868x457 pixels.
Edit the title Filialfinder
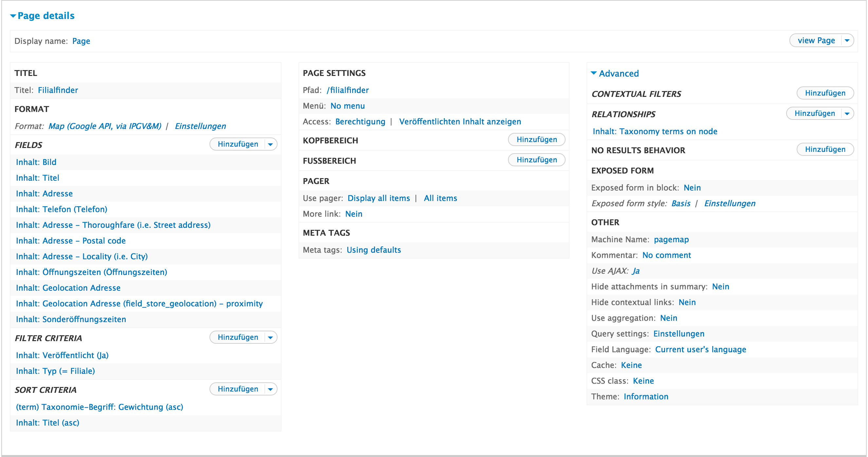point(58,90)
